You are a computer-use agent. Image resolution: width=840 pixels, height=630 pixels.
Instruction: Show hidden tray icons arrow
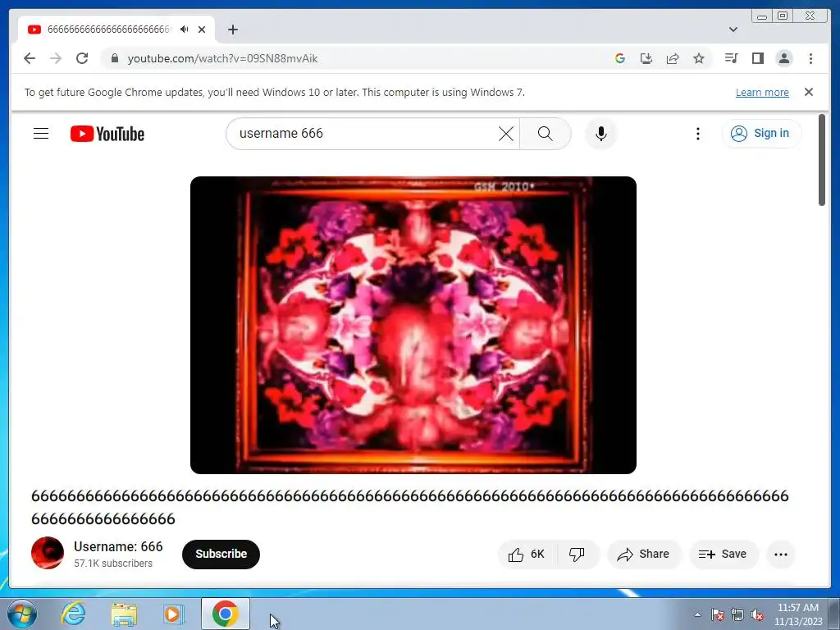pyautogui.click(x=697, y=615)
